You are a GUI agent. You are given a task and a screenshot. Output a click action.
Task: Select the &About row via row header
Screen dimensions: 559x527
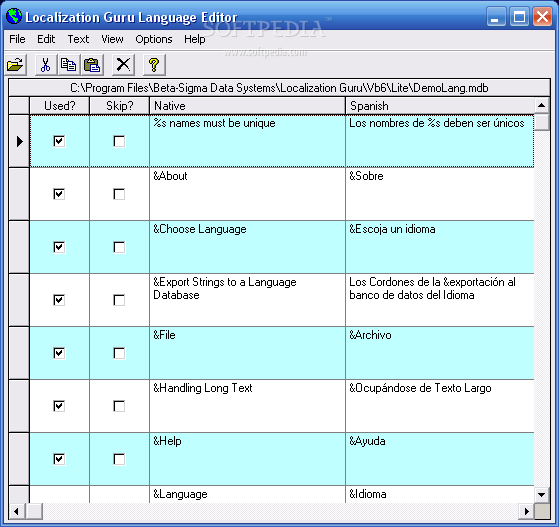click(x=19, y=194)
